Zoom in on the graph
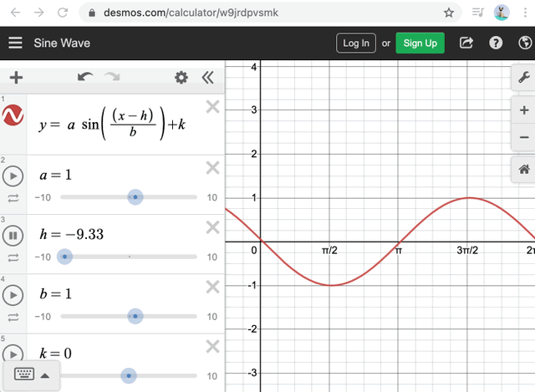The image size is (535, 392). point(524,110)
